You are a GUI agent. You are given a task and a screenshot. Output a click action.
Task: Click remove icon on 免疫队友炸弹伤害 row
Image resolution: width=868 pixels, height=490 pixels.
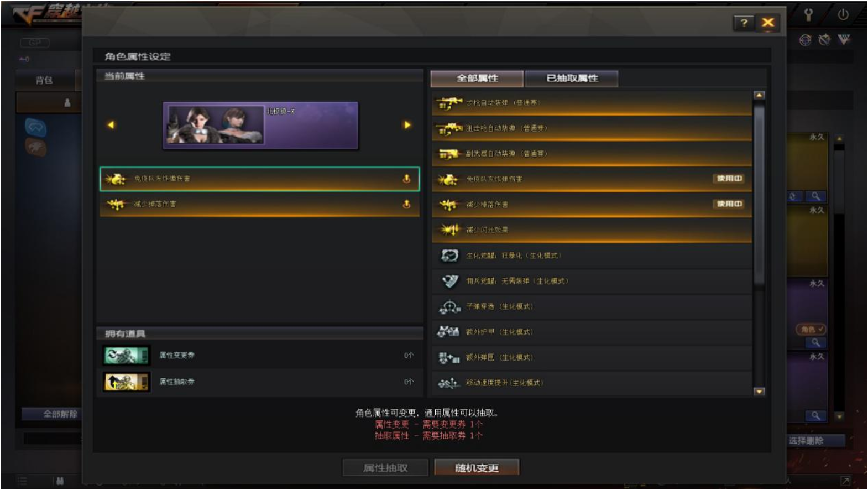(x=406, y=179)
